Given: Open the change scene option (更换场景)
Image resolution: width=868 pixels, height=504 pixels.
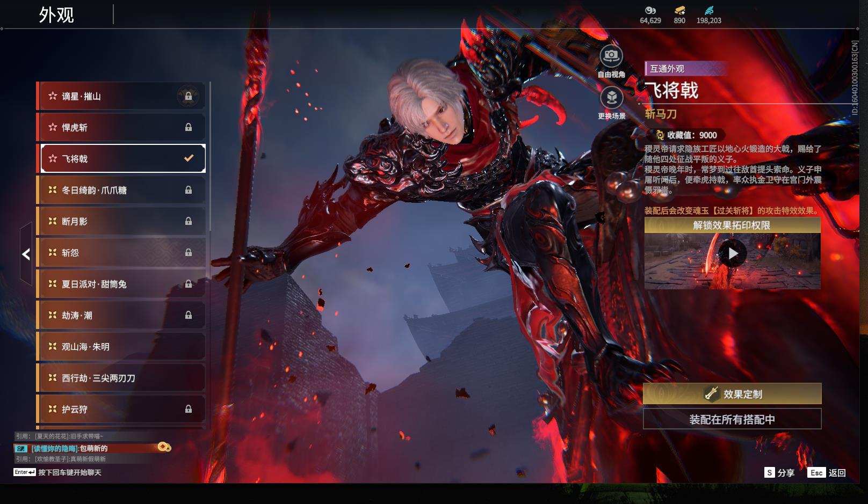Looking at the screenshot, I should [611, 104].
